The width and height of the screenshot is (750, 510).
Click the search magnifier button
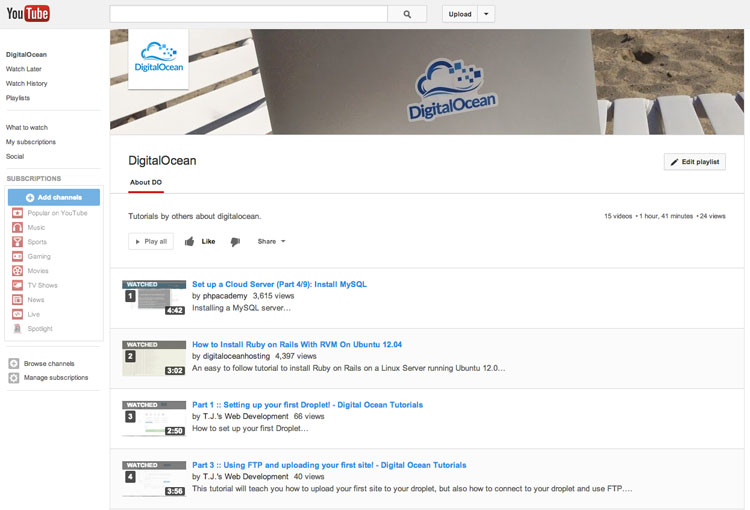[x=407, y=14]
